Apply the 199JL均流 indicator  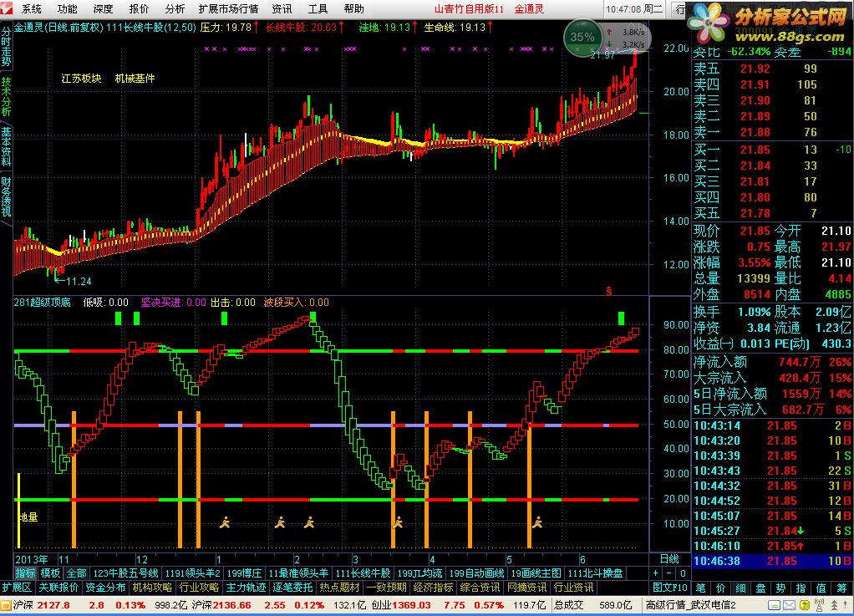coord(419,573)
